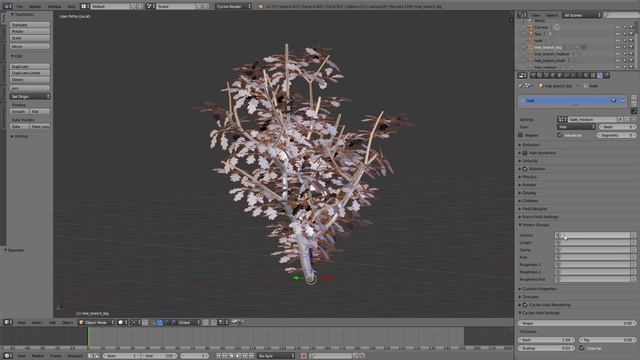Adjust the Shape slider in Cycles Hair Settings
This screenshot has height=360, width=640.
577,323
